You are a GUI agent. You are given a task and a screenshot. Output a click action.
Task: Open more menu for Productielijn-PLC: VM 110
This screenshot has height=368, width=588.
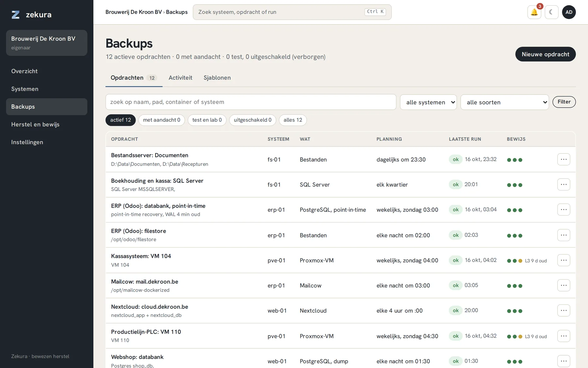point(563,336)
